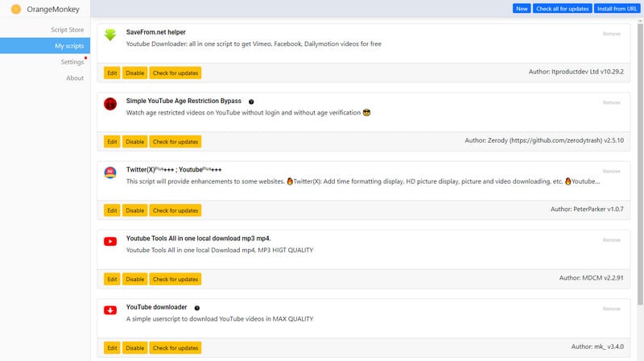Click Author: MDCM v2.2.91 text

tap(591, 277)
